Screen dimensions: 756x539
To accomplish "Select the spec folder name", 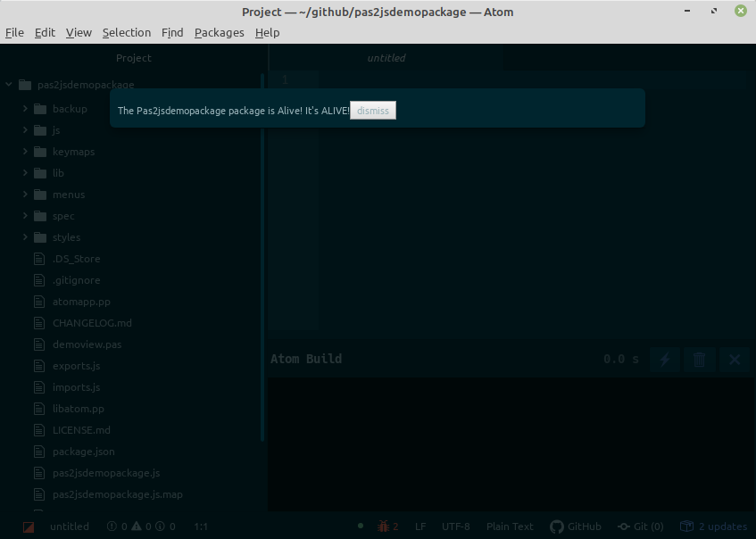I will tap(63, 216).
